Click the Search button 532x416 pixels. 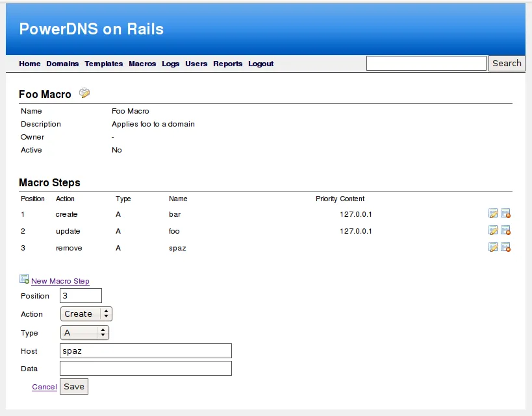coord(507,64)
